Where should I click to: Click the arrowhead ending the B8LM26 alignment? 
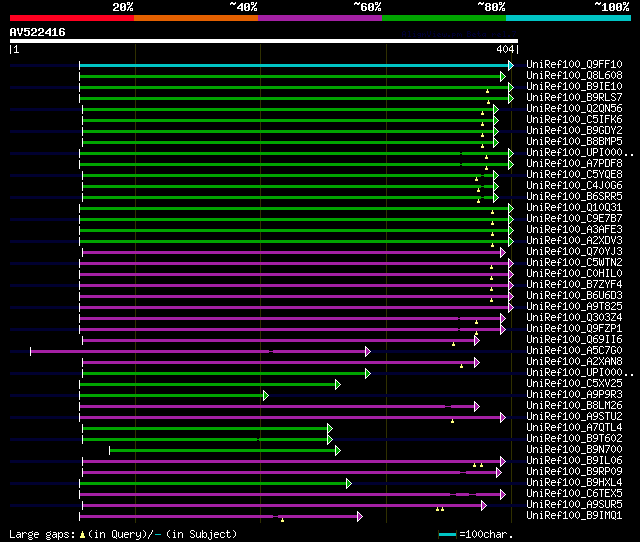tap(477, 406)
